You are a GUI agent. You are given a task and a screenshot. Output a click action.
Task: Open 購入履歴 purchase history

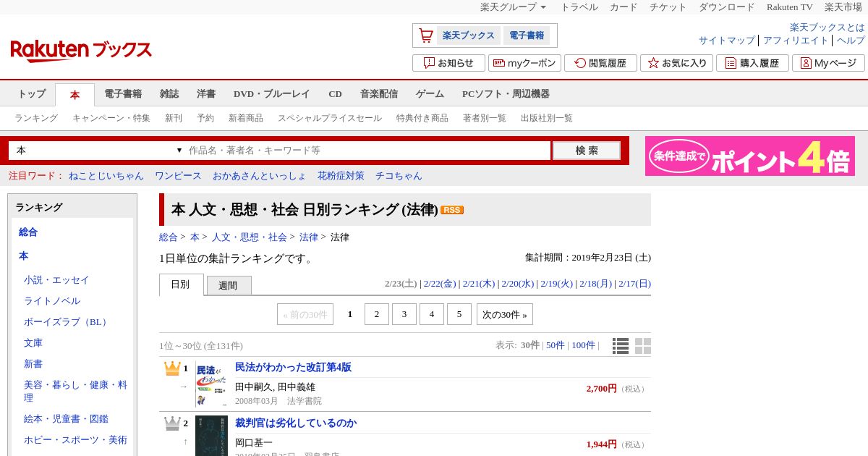752,63
